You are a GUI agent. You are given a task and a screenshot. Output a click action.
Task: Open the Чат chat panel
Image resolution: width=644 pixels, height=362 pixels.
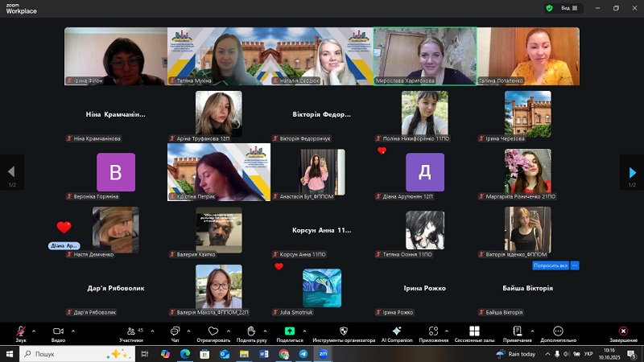point(175,332)
